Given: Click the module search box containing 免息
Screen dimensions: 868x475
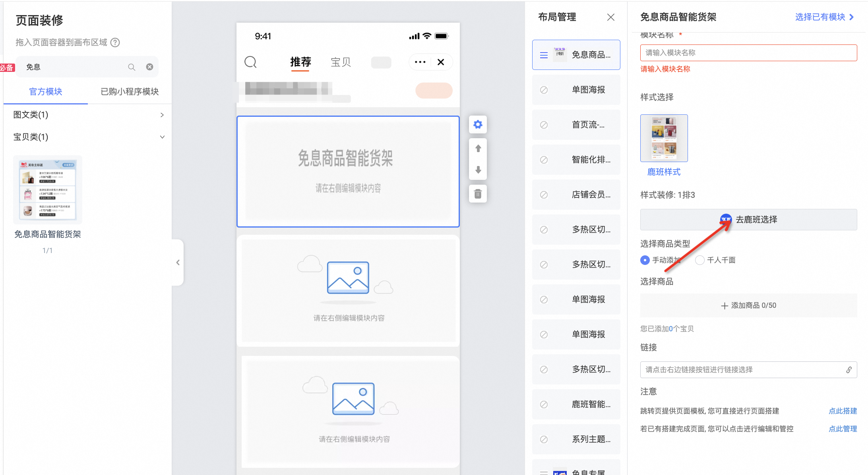Looking at the screenshot, I should pos(87,67).
